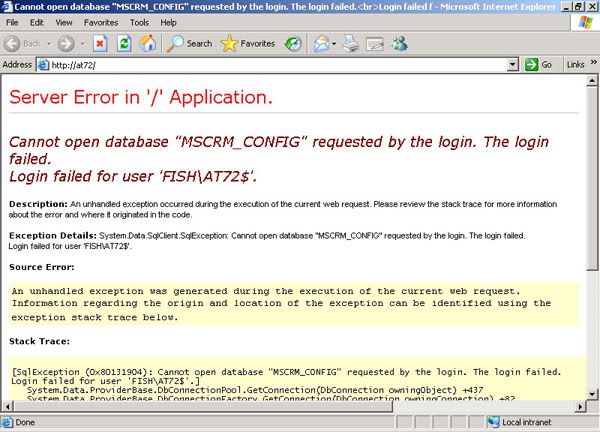Restore the browser window with the restore button
The width and height of the screenshot is (600, 432).
(x=579, y=7)
